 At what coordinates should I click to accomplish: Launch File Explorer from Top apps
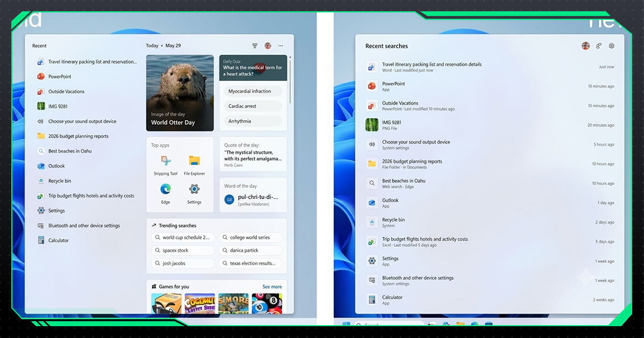194,165
